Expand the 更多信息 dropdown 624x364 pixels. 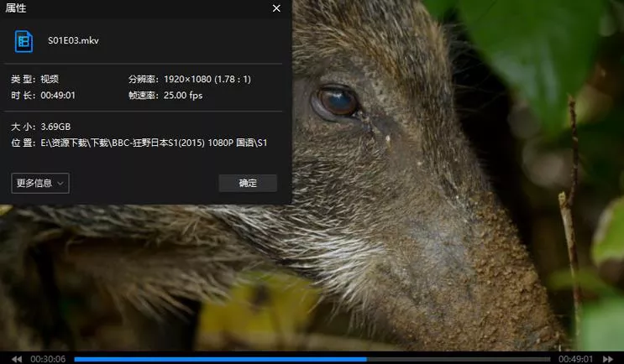(40, 183)
